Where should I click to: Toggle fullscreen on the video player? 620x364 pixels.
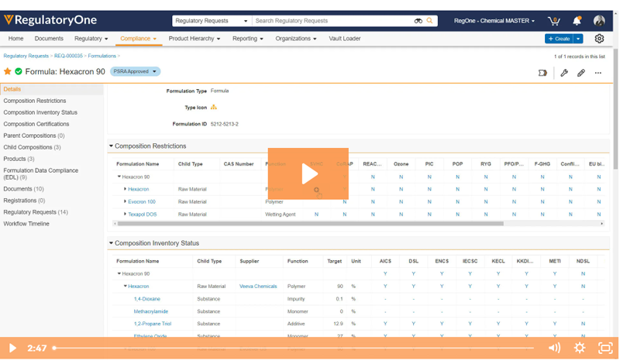[604, 348]
